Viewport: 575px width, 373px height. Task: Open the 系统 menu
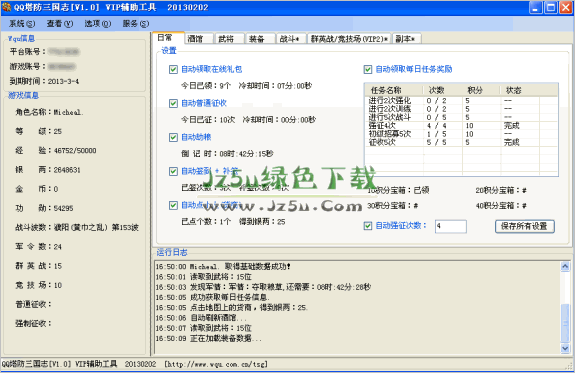point(22,24)
